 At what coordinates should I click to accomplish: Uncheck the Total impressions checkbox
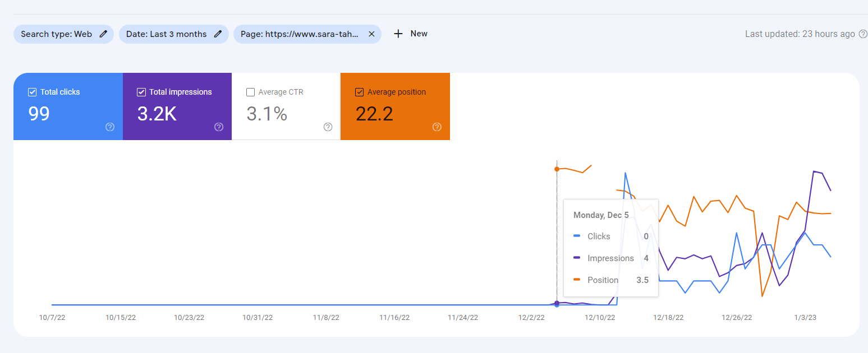[x=141, y=92]
